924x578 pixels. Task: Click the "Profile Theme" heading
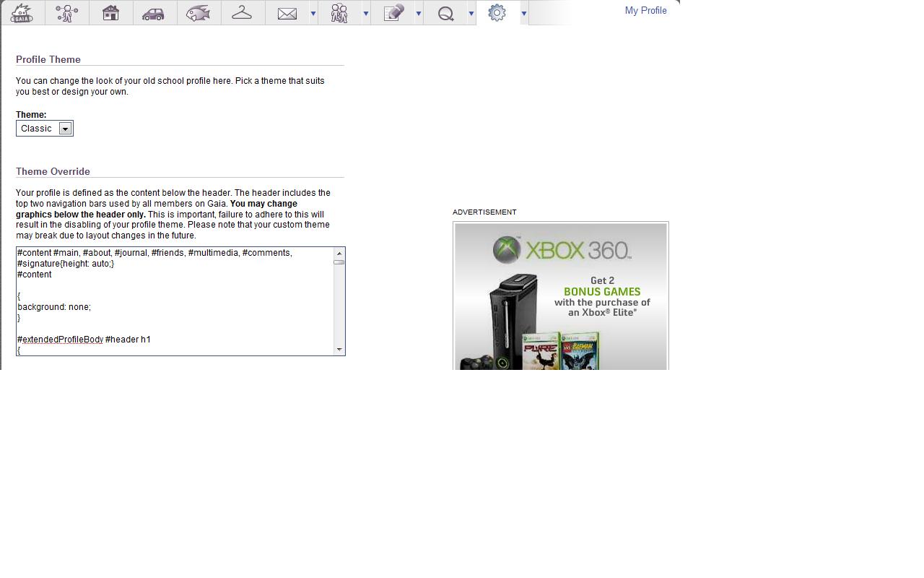(x=48, y=59)
